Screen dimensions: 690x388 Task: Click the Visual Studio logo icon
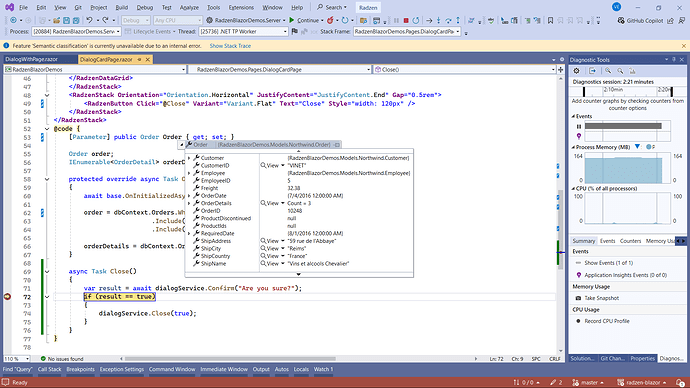tap(9, 7)
